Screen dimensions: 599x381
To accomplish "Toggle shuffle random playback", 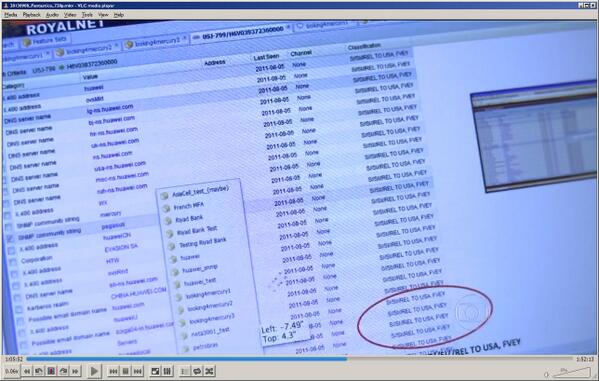I will click(209, 371).
